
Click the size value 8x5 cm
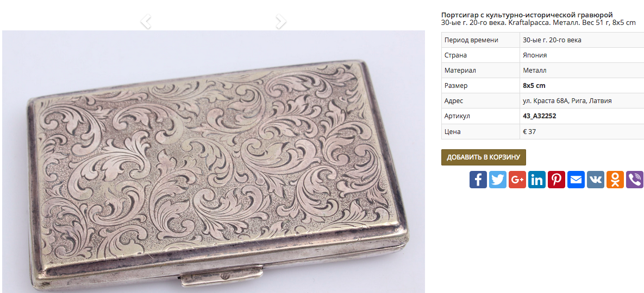(x=534, y=86)
